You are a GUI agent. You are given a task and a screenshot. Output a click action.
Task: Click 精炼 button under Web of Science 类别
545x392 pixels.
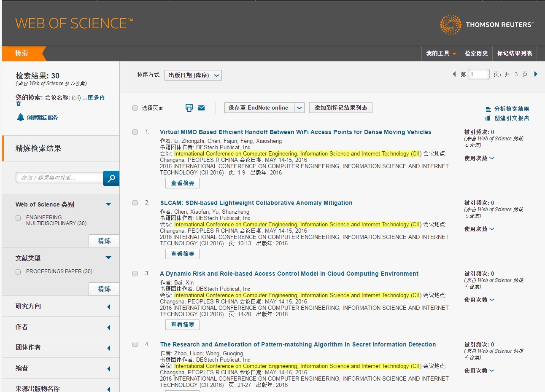point(104,241)
